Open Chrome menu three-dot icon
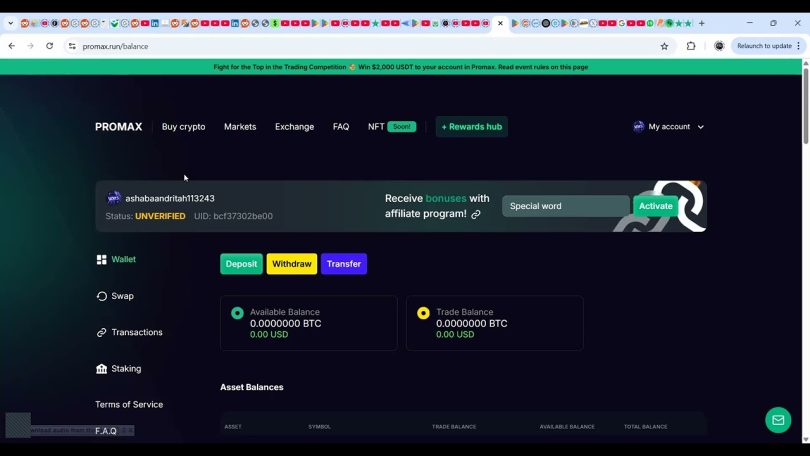This screenshot has width=810, height=456. (x=799, y=46)
